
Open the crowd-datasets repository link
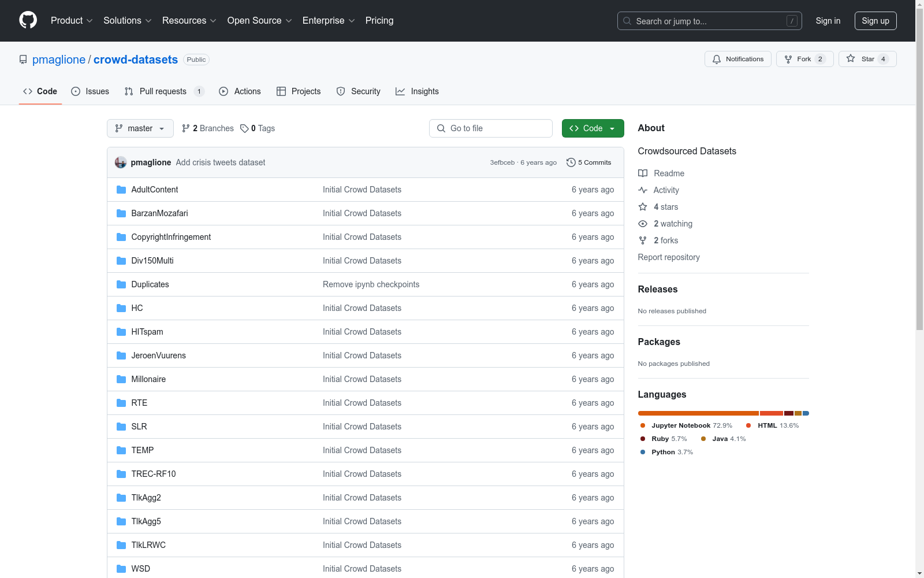click(136, 60)
